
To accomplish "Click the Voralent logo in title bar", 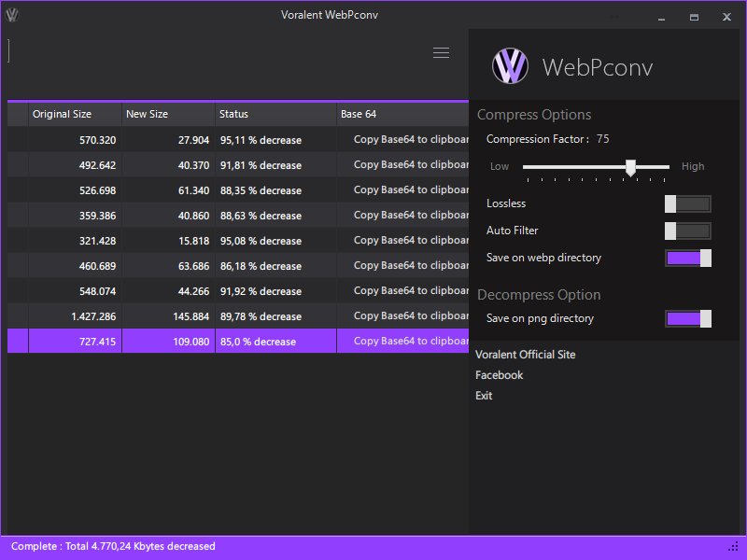I will point(12,15).
